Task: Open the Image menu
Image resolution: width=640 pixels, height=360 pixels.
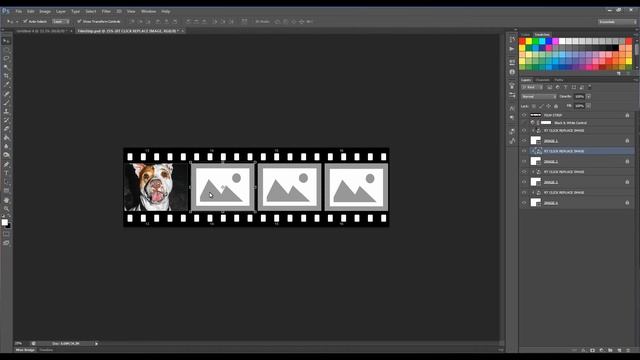Action: click(45, 11)
